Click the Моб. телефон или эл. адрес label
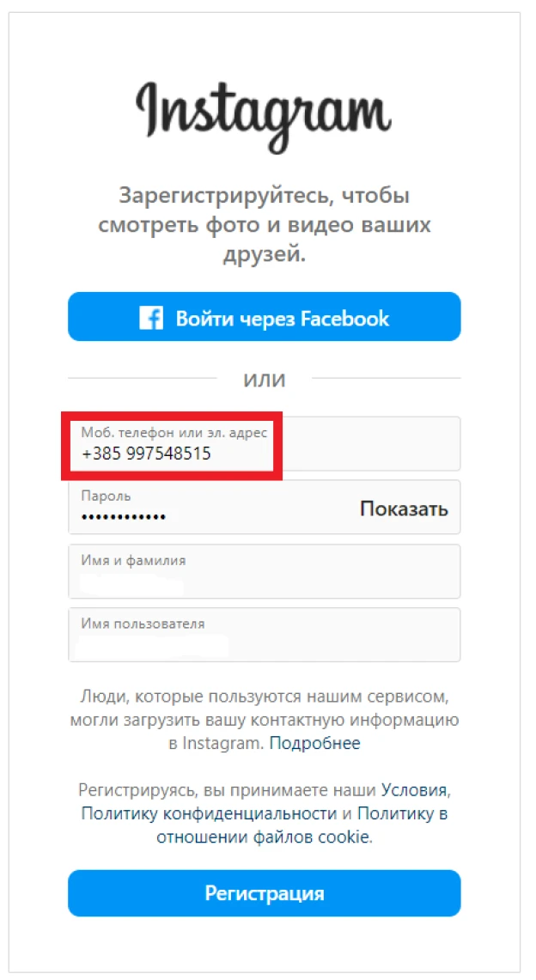This screenshot has width=536, height=980. click(174, 433)
